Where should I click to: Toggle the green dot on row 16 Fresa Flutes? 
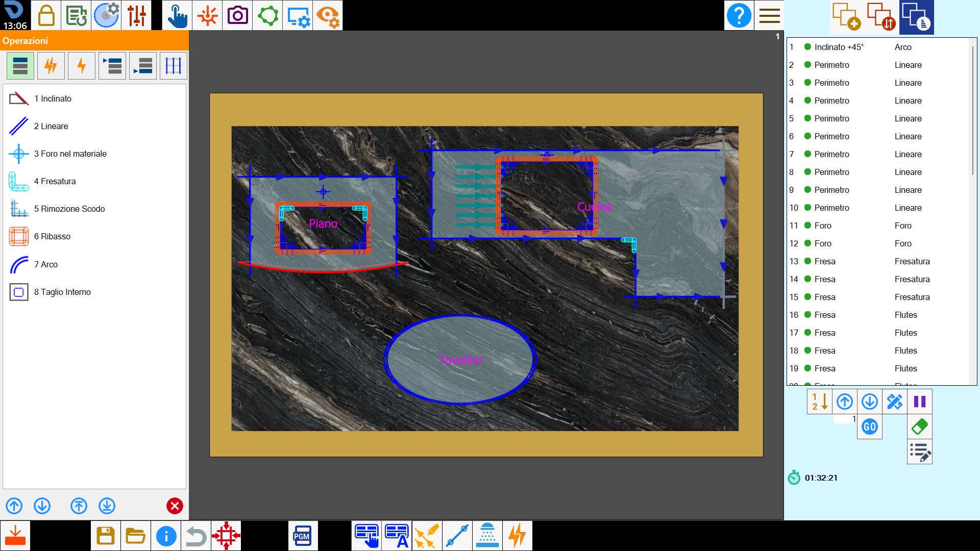tap(807, 315)
